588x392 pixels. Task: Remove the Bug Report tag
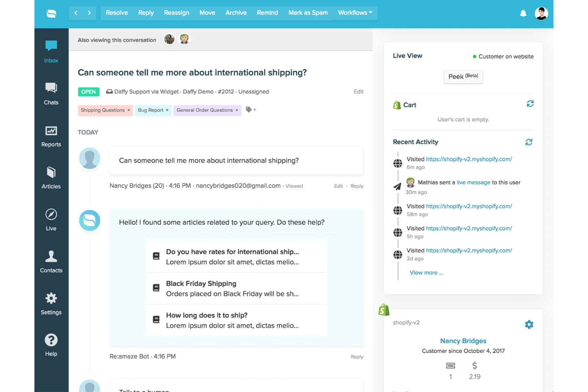click(x=167, y=110)
